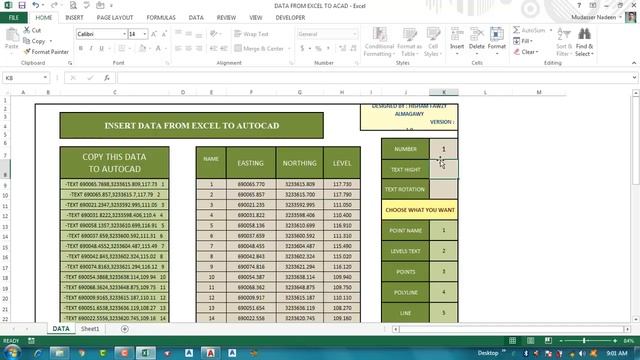Click the Excel taskbar icon
The width and height of the screenshot is (640, 360).
pyautogui.click(x=145, y=353)
